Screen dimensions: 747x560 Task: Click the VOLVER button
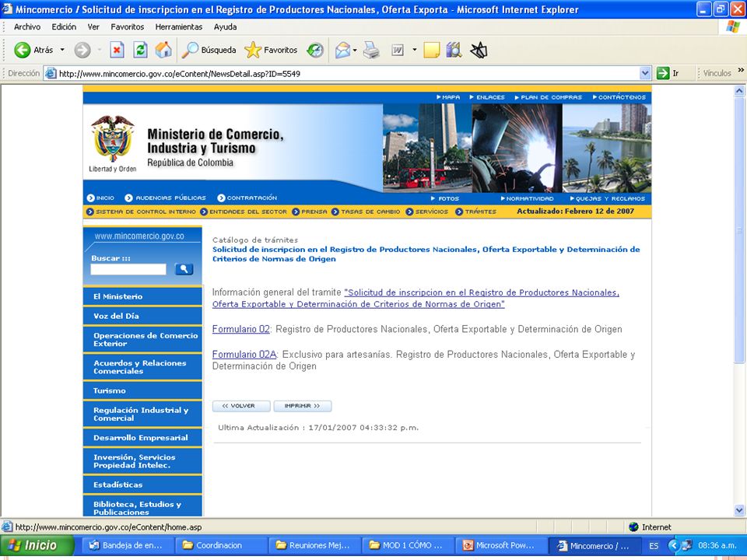pyautogui.click(x=241, y=406)
